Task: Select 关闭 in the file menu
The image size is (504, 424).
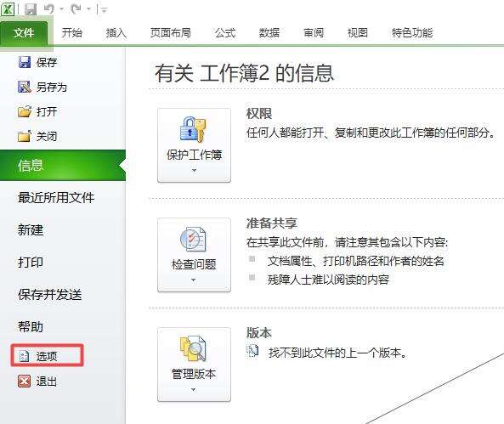Action: point(47,137)
